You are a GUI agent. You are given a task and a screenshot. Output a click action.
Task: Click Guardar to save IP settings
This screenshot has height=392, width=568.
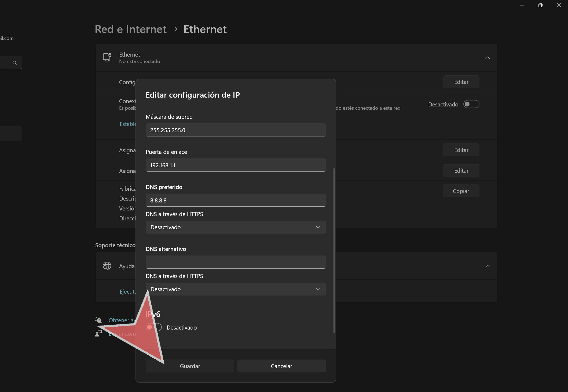190,366
